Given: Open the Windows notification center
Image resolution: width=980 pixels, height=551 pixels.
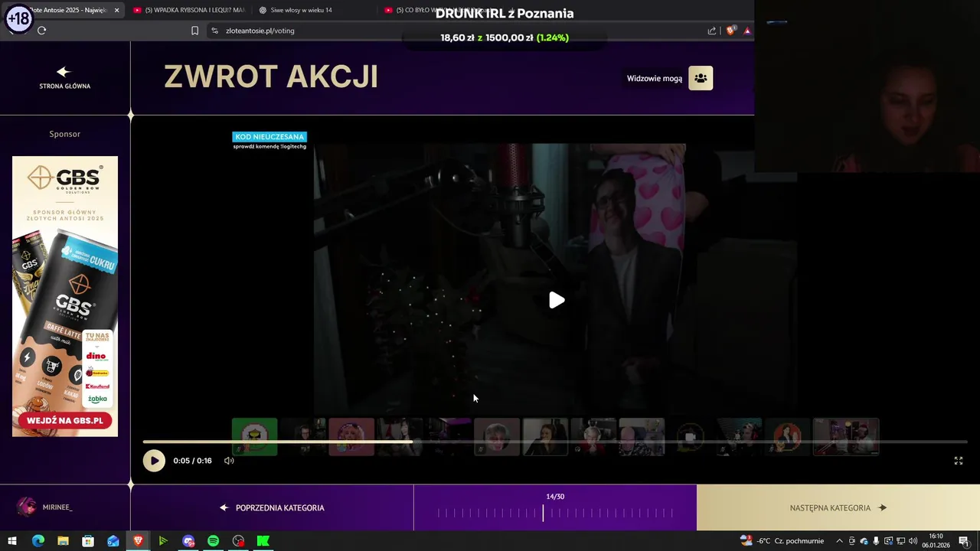Looking at the screenshot, I should pyautogui.click(x=964, y=541).
